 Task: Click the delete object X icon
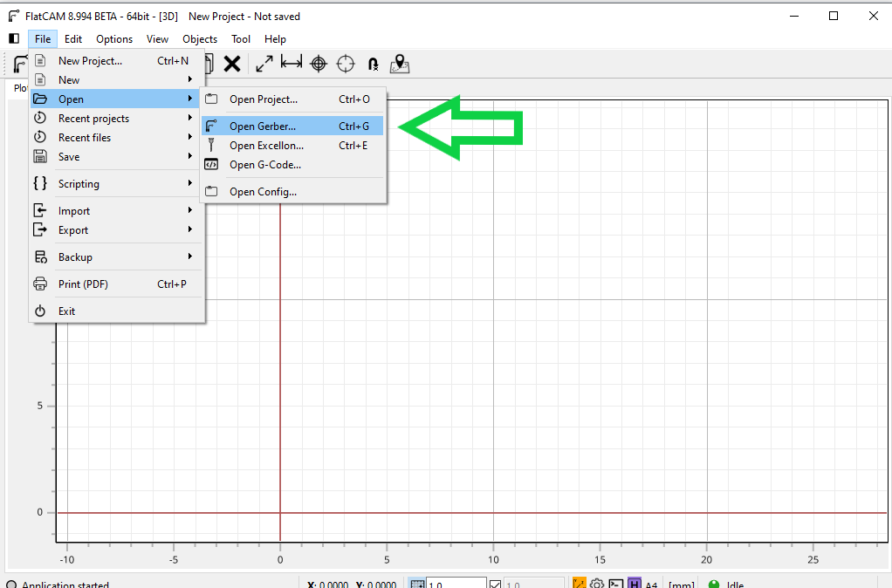[x=232, y=64]
